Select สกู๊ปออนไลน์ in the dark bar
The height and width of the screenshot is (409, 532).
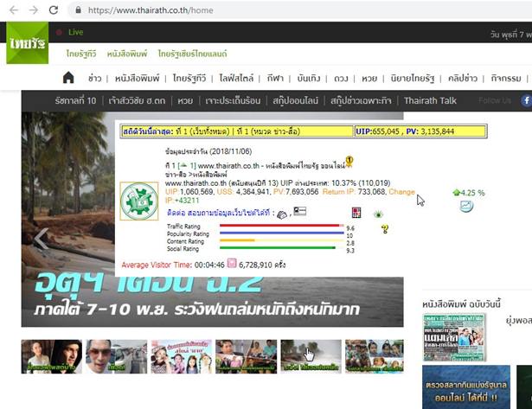tap(296, 100)
